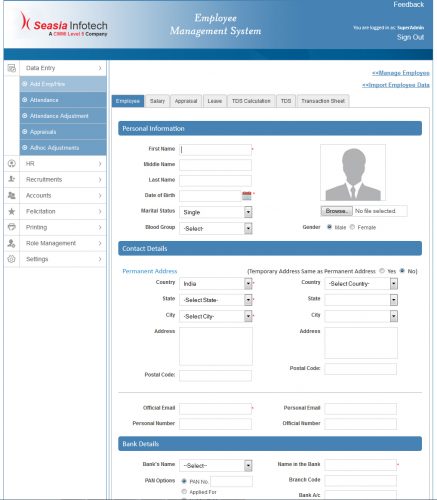
Task: Open the Attendance Adjustment menu item
Action: tap(63, 116)
